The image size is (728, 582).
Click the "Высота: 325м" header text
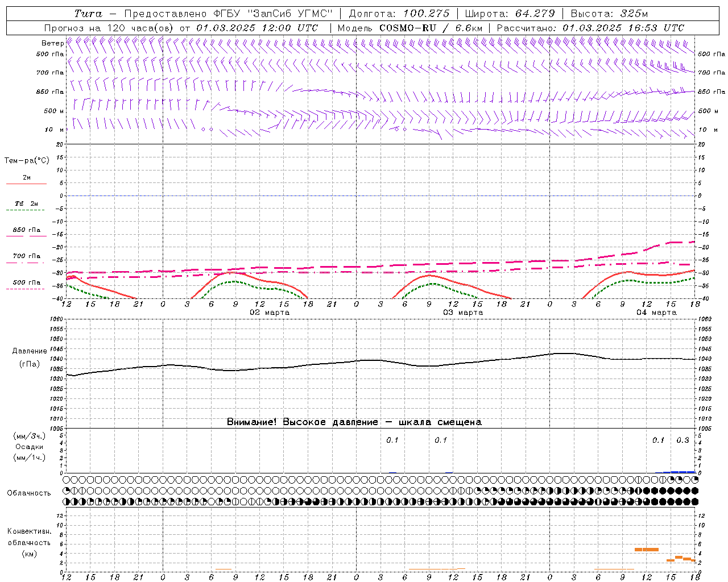[x=609, y=14]
